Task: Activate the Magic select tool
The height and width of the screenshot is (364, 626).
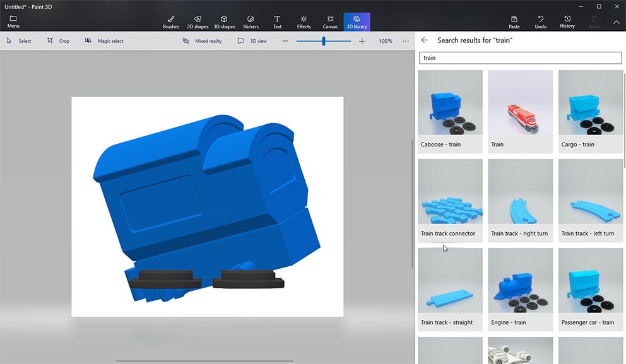Action: [104, 41]
